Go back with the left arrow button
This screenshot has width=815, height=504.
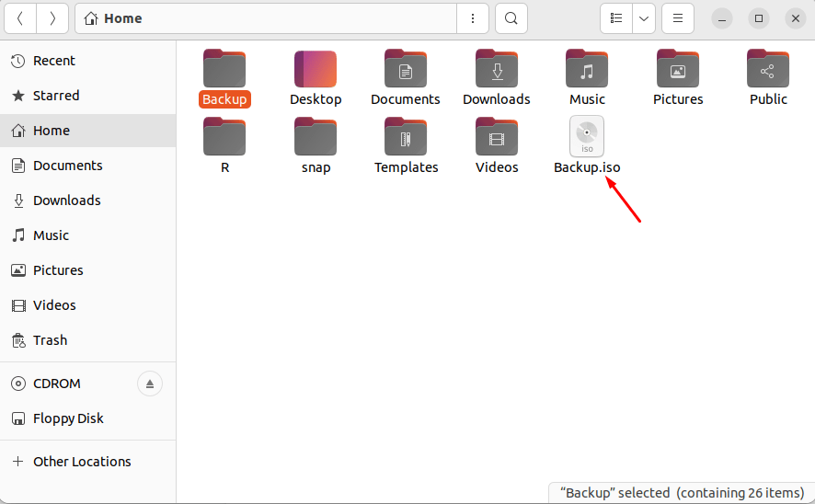[x=20, y=18]
